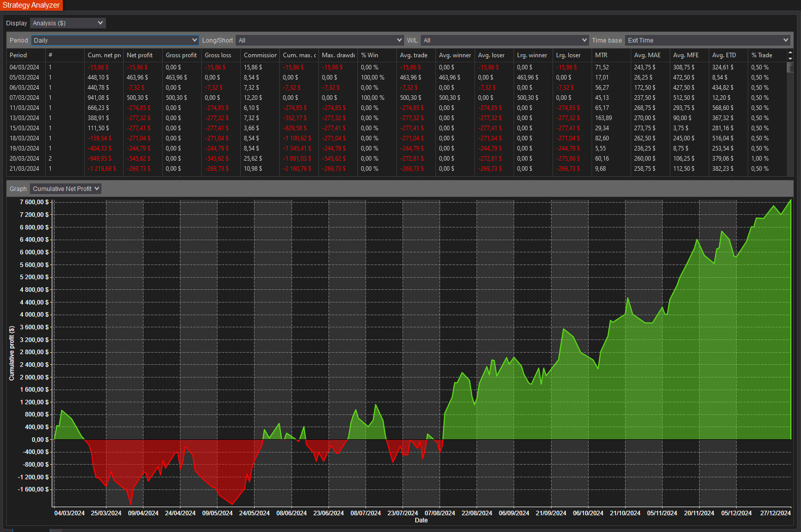Sort by the Commission column header

[260, 55]
